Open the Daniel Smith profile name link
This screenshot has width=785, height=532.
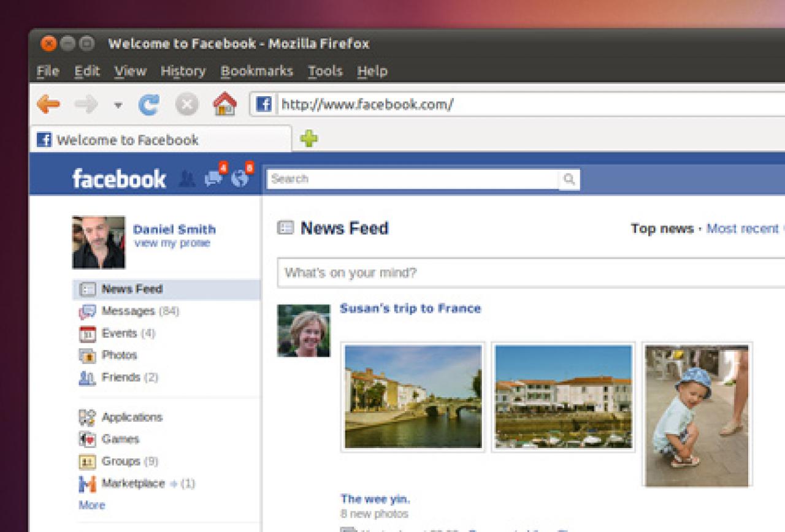click(175, 229)
